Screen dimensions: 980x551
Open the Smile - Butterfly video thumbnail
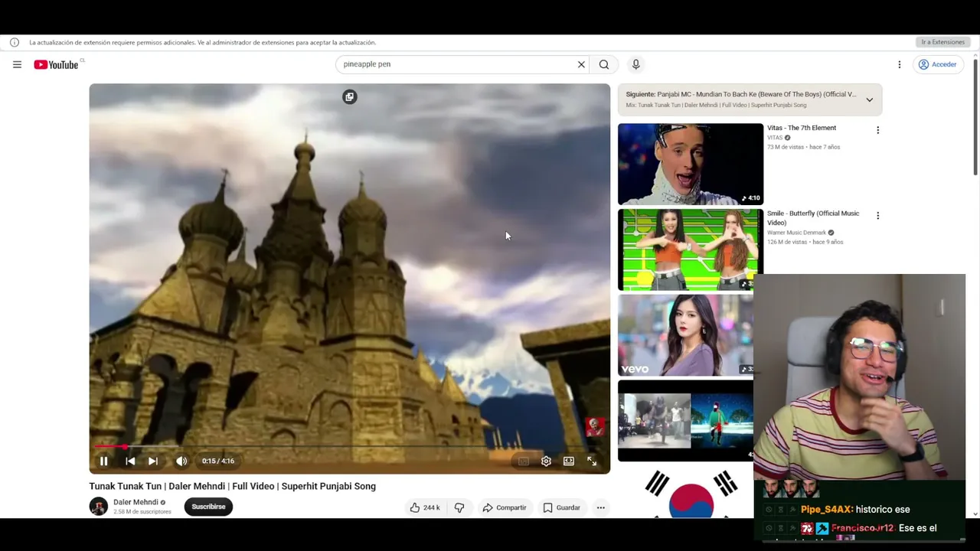point(691,249)
